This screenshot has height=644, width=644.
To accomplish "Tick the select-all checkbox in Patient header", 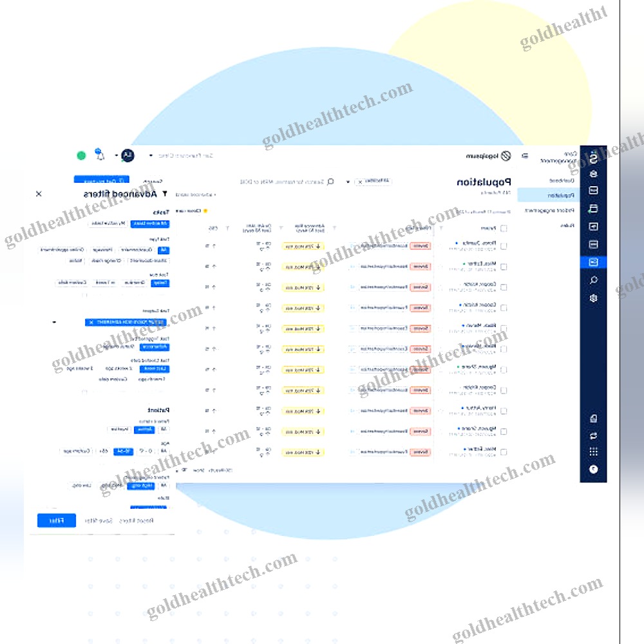I will point(504,228).
